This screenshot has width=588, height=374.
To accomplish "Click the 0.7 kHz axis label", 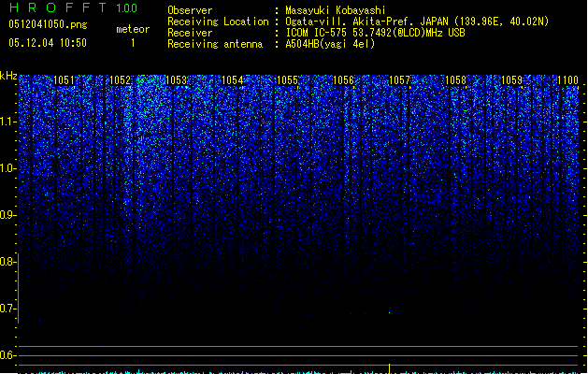I will pyautogui.click(x=7, y=309).
